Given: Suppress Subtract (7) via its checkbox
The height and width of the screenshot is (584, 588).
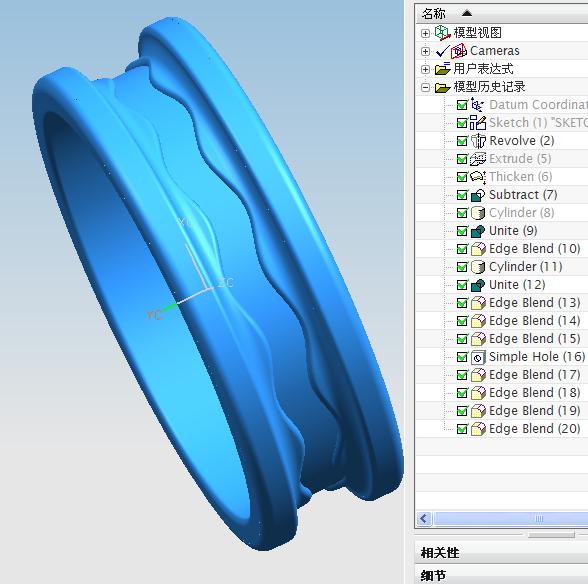Looking at the screenshot, I should [462, 195].
